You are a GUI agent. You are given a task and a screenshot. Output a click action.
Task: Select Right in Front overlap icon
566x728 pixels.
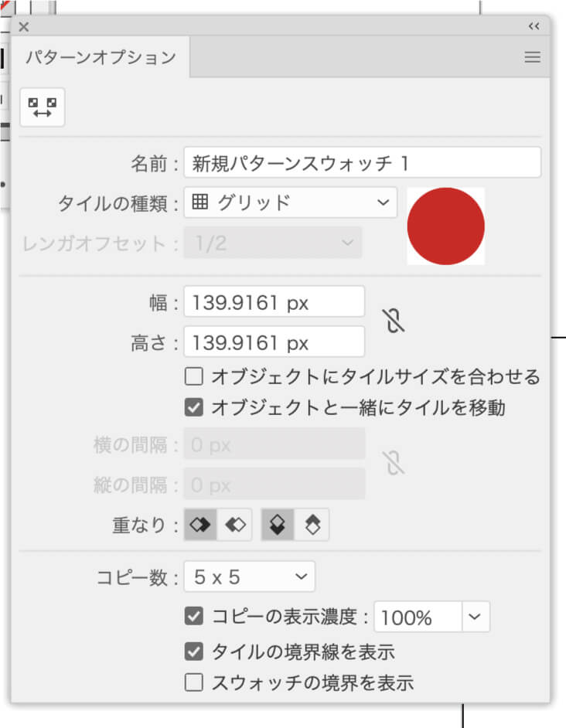(235, 526)
